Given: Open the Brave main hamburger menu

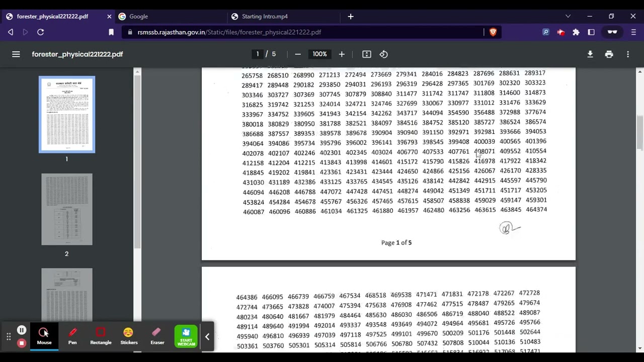Looking at the screenshot, I should [633, 32].
